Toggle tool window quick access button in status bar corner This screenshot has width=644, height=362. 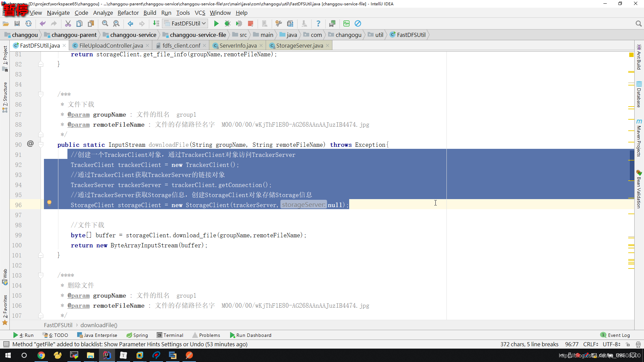click(6, 344)
